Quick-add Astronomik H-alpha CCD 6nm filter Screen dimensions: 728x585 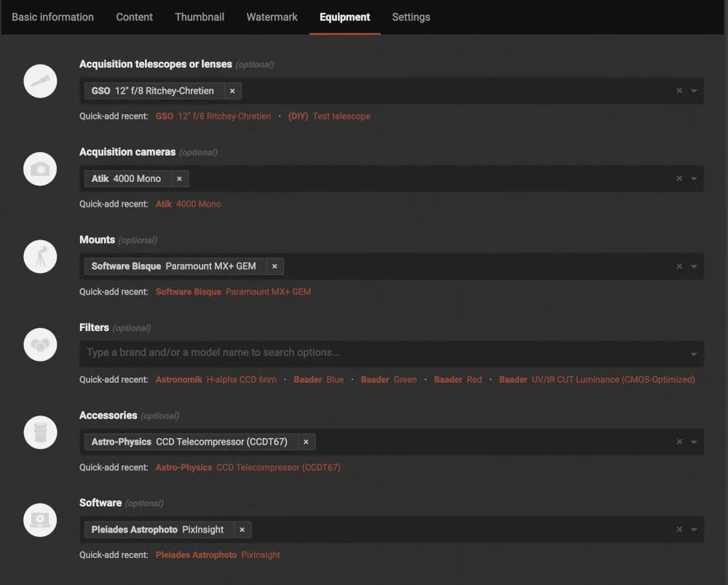216,380
